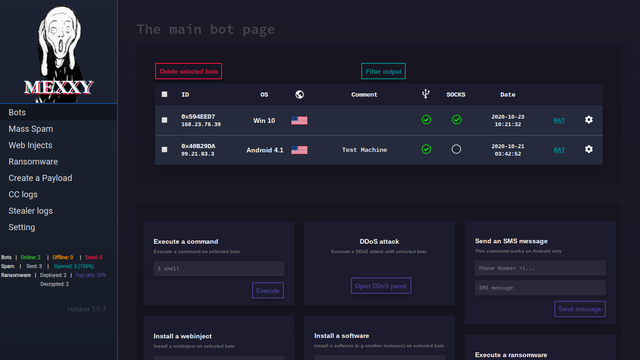
Task: Open the Bots page in the sidebar
Action: [x=59, y=112]
